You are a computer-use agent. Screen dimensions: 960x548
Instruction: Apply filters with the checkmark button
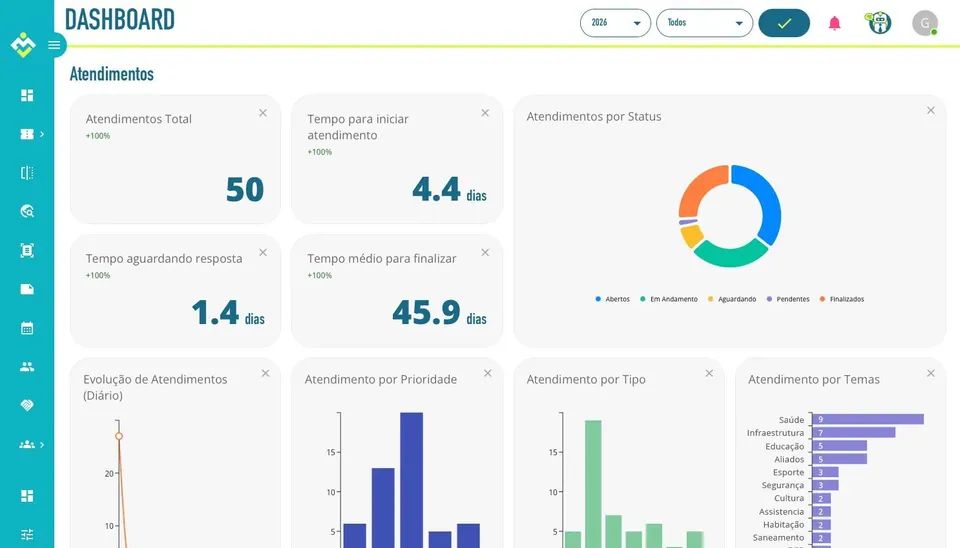tap(784, 23)
